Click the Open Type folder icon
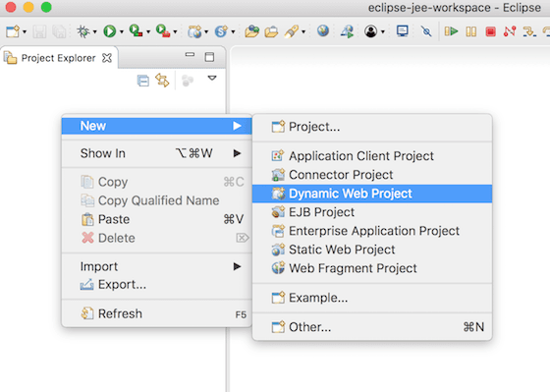550x392 pixels. (251, 31)
